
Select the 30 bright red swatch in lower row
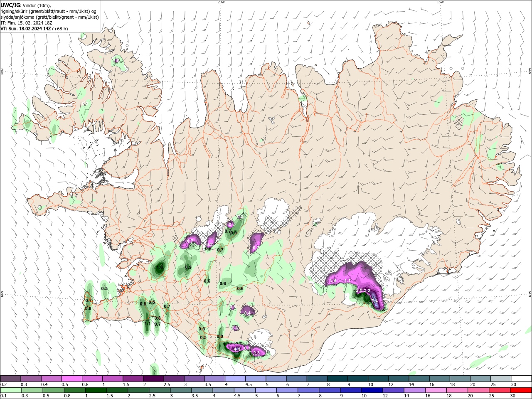pos(521,390)
